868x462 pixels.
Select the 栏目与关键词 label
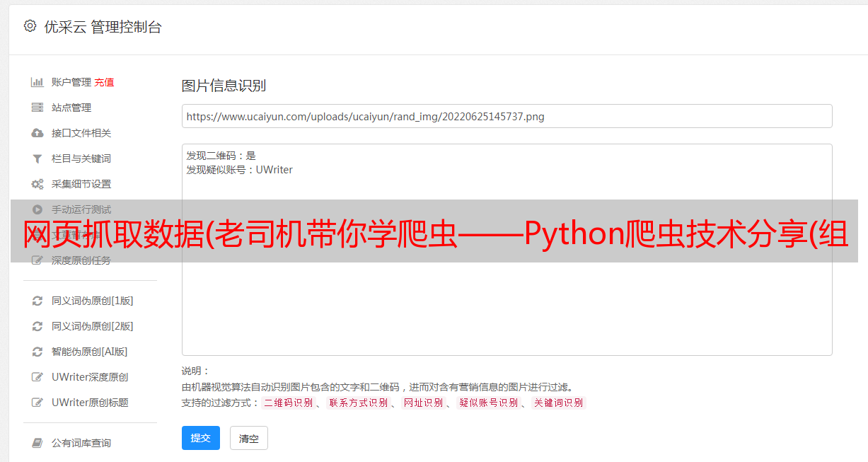pyautogui.click(x=81, y=158)
